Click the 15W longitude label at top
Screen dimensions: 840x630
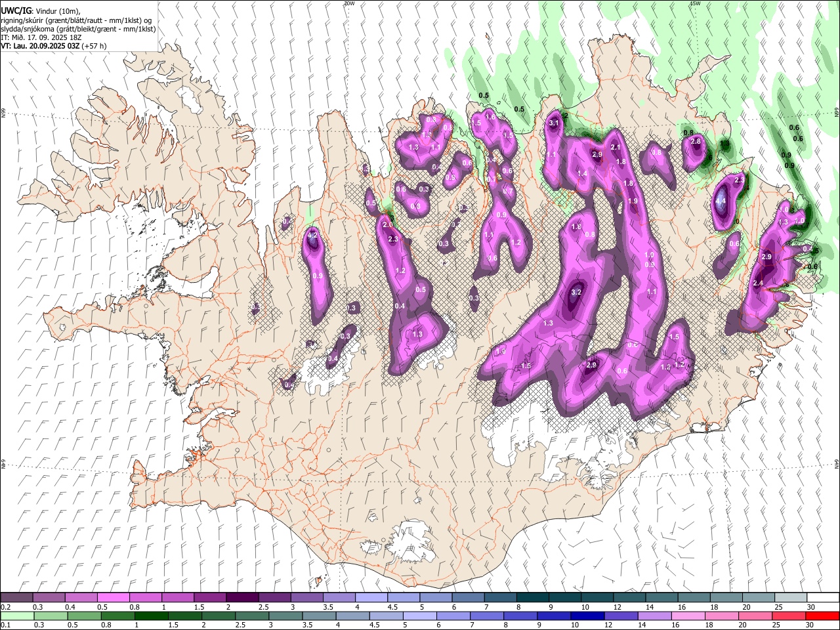696,3
